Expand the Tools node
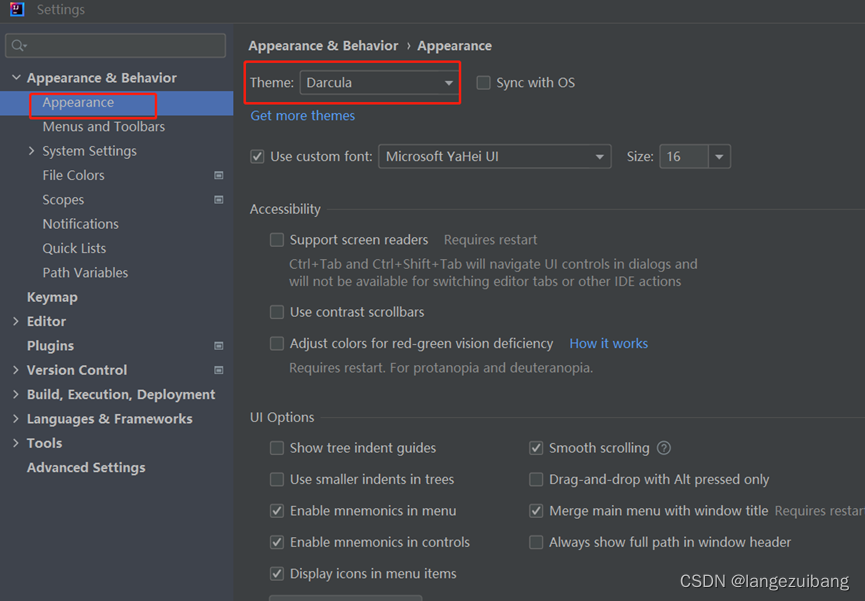Screen dimensions: 865x601 (16, 443)
